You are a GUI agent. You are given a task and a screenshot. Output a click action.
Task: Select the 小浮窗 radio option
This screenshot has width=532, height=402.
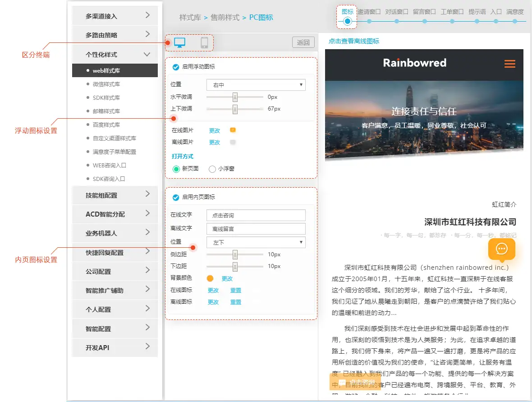[212, 169]
